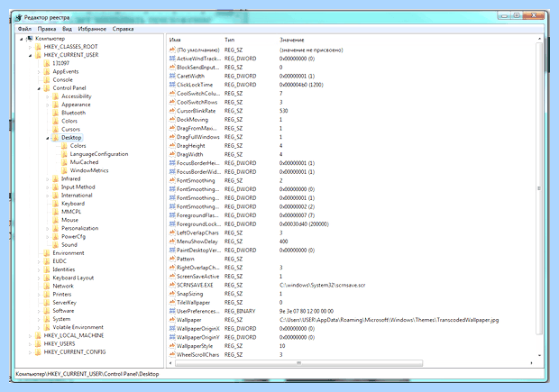
Task: Open the Файл menu
Action: [24, 29]
